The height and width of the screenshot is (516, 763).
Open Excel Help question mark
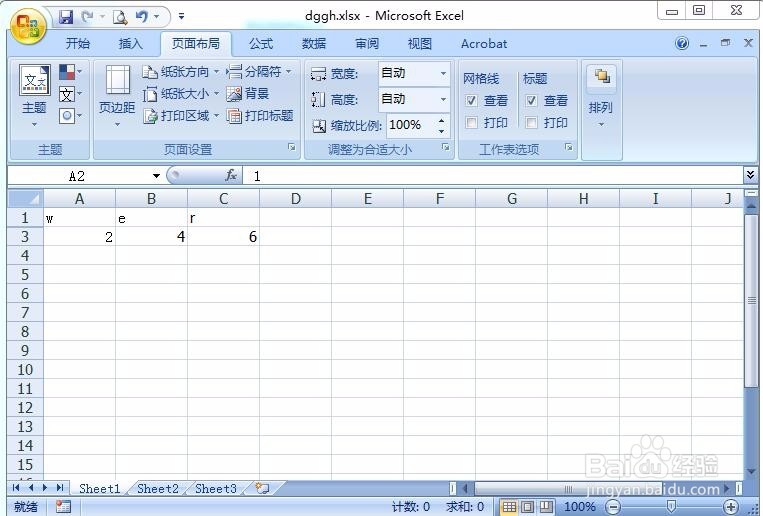[x=682, y=44]
